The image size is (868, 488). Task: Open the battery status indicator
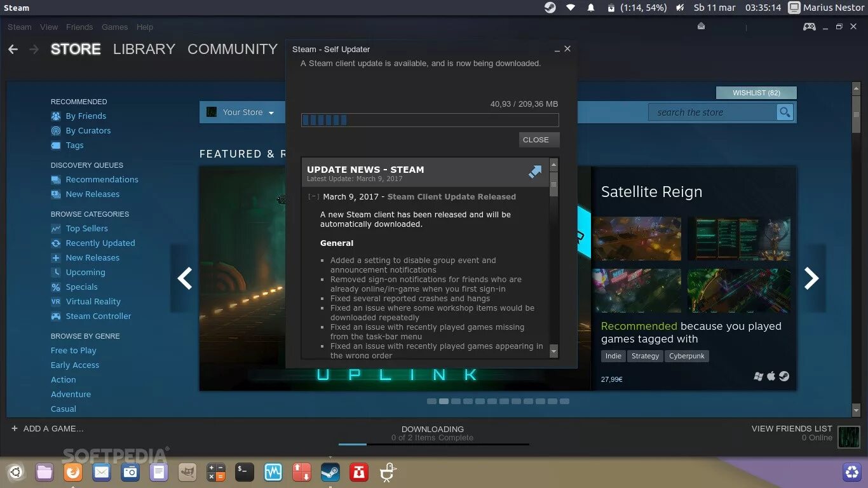637,8
